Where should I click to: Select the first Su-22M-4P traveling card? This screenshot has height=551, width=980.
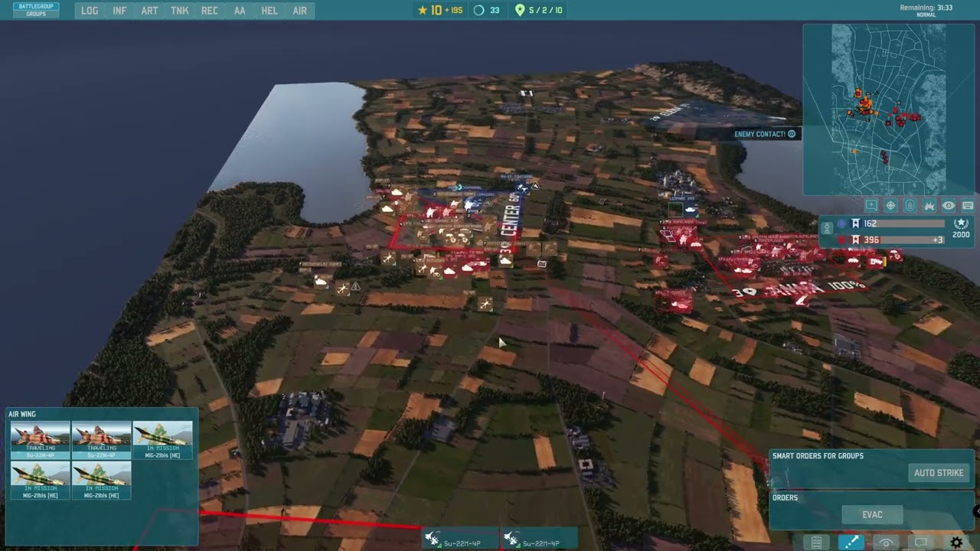41,440
